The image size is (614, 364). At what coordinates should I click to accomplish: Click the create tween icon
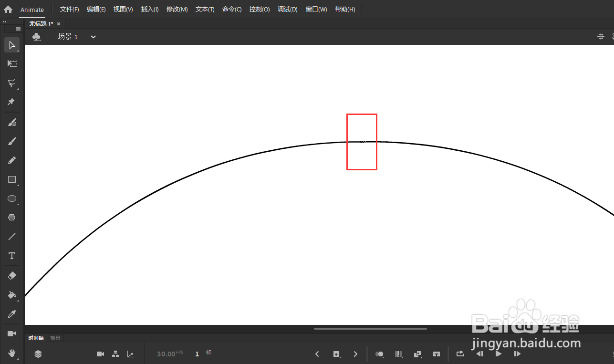(x=417, y=354)
